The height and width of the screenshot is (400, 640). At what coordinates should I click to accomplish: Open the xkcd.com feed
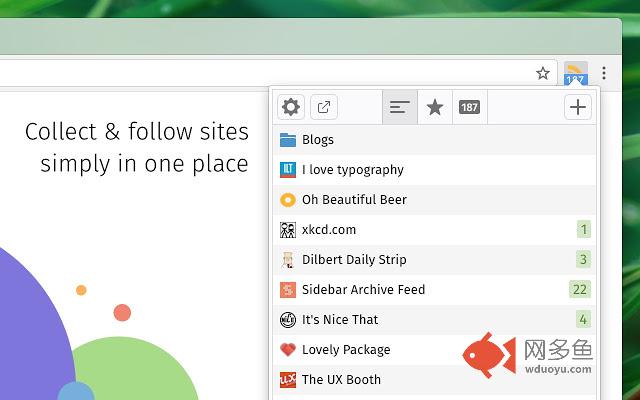point(434,230)
